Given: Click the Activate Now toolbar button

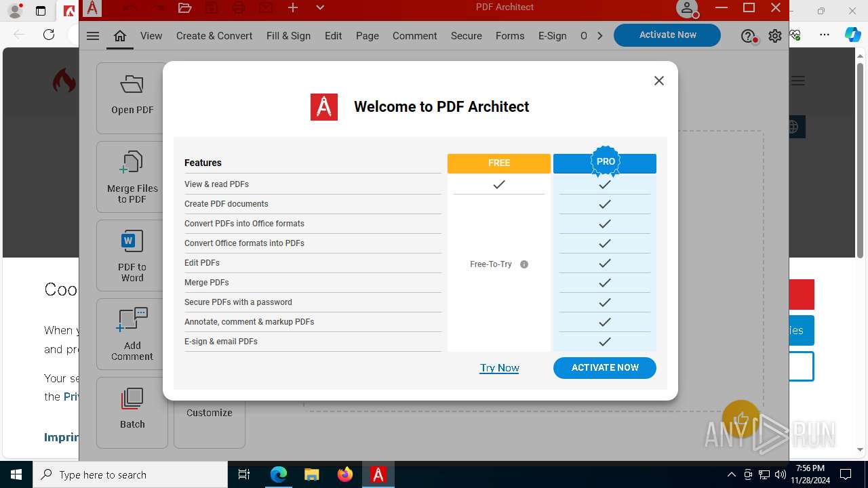Looking at the screenshot, I should point(667,35).
